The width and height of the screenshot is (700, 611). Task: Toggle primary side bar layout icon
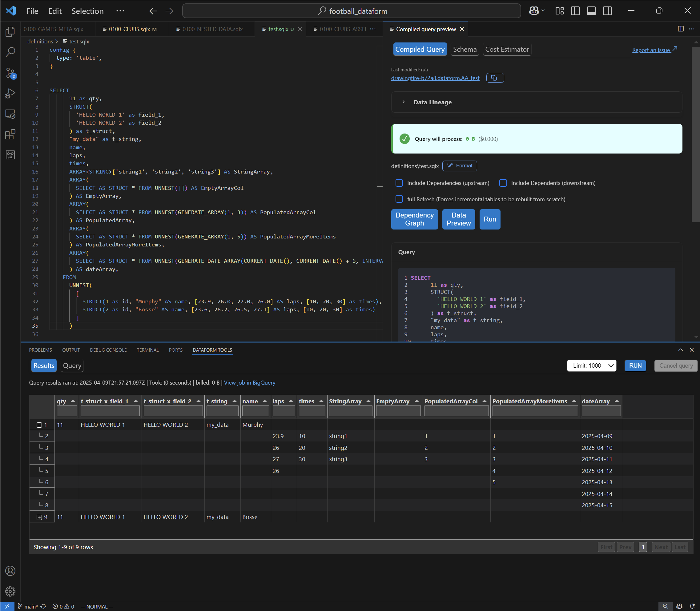click(x=576, y=11)
